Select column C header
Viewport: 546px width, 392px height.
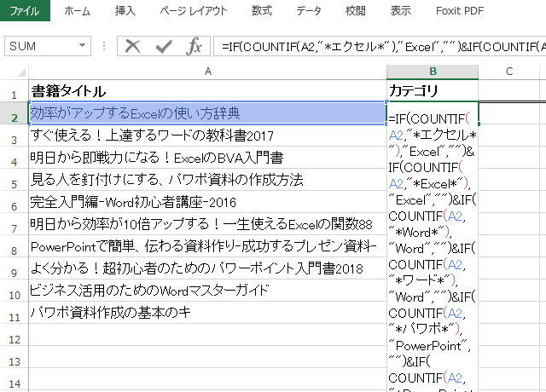click(508, 72)
